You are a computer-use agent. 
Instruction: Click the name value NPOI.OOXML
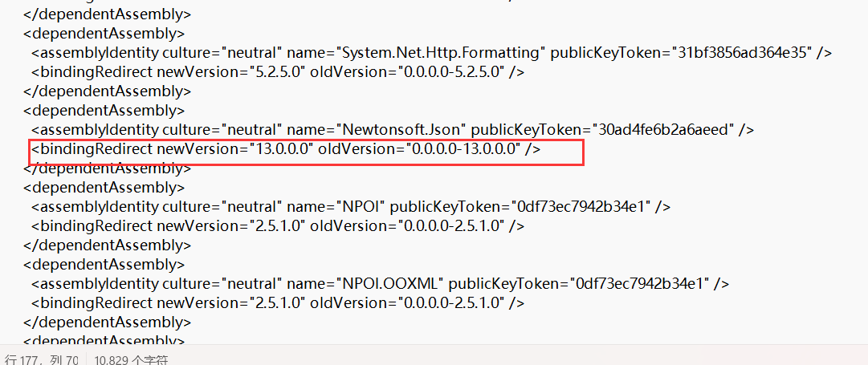[391, 284]
